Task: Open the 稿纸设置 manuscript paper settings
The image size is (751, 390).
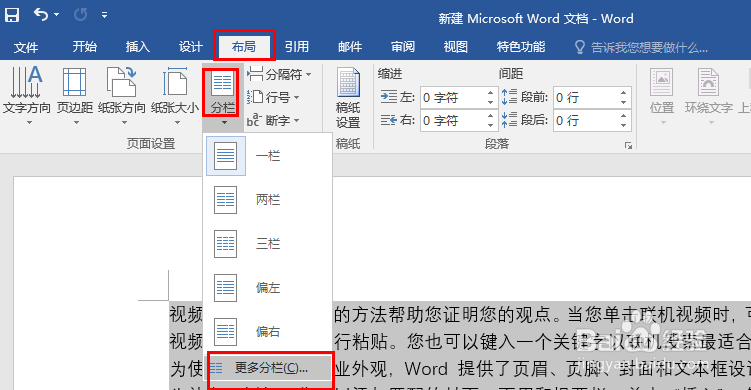Action: coord(348,98)
